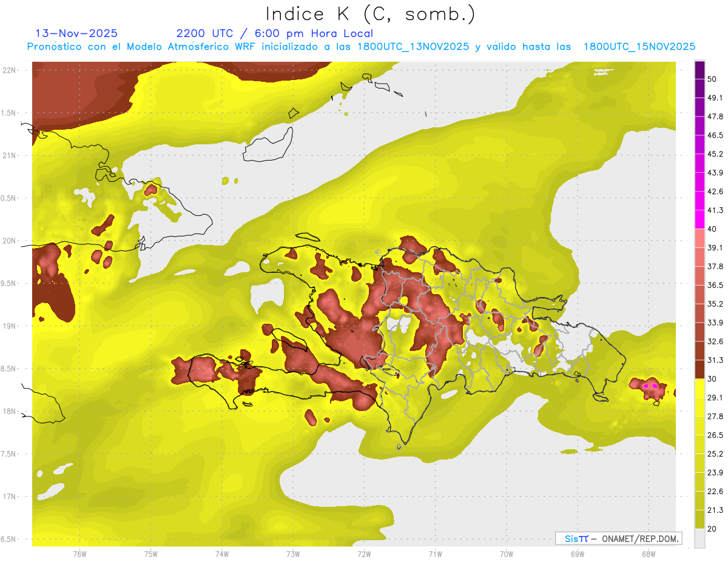Click the color bar label '39.1'

[716, 247]
